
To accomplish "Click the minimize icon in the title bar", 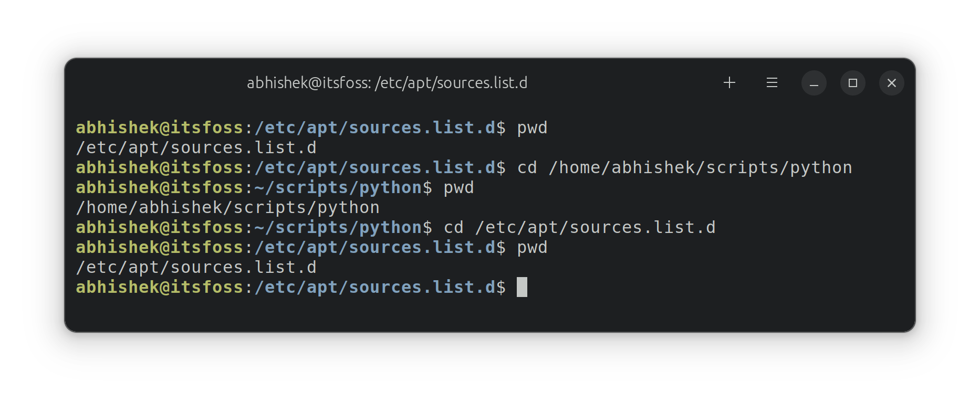I will [813, 82].
